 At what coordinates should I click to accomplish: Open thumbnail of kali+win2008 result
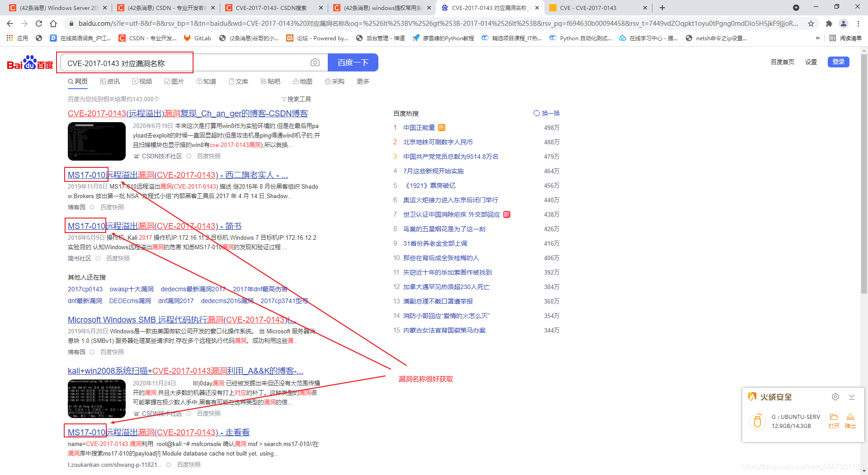pos(97,399)
